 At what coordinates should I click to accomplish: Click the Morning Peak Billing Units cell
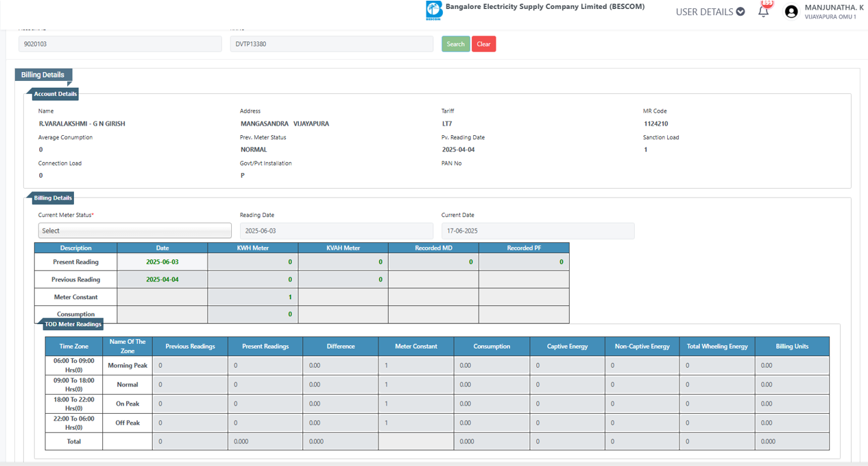click(x=793, y=366)
